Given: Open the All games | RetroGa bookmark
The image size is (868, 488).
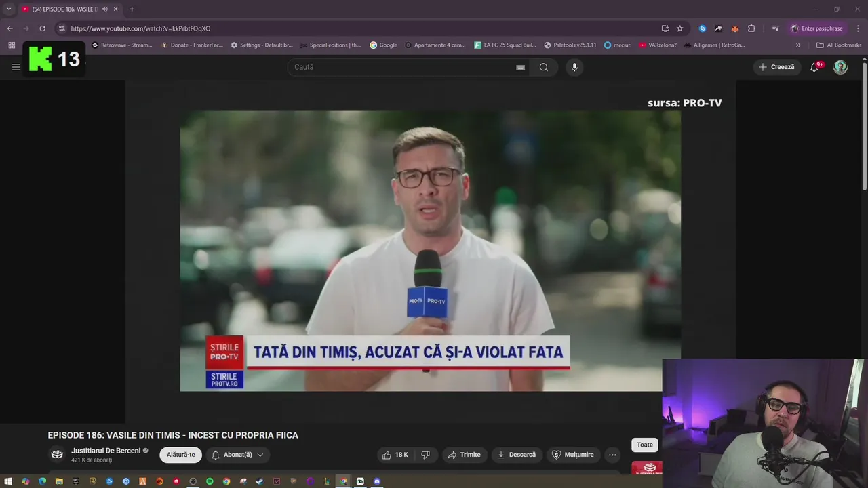Looking at the screenshot, I should point(714,45).
